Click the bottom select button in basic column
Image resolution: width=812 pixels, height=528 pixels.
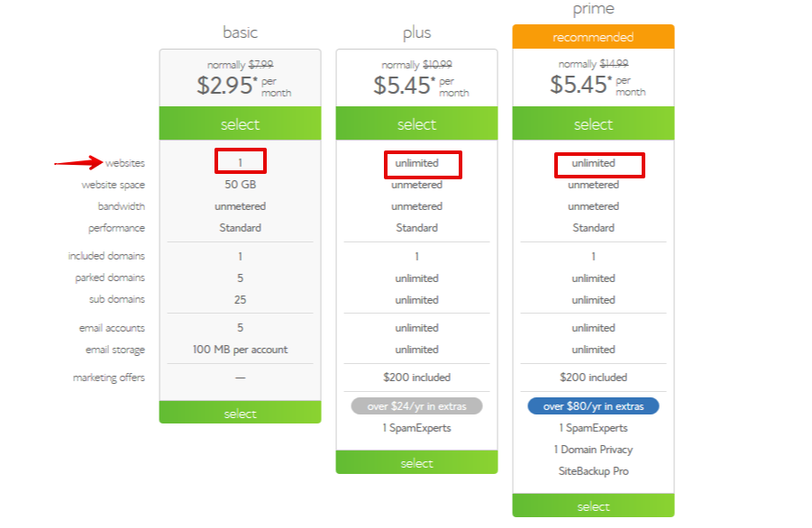tap(240, 413)
